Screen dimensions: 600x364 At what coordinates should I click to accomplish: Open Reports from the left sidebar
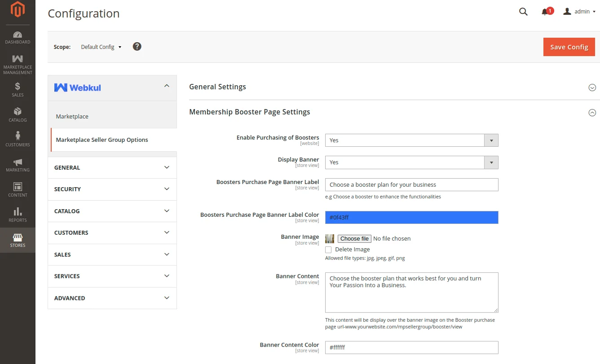click(18, 214)
